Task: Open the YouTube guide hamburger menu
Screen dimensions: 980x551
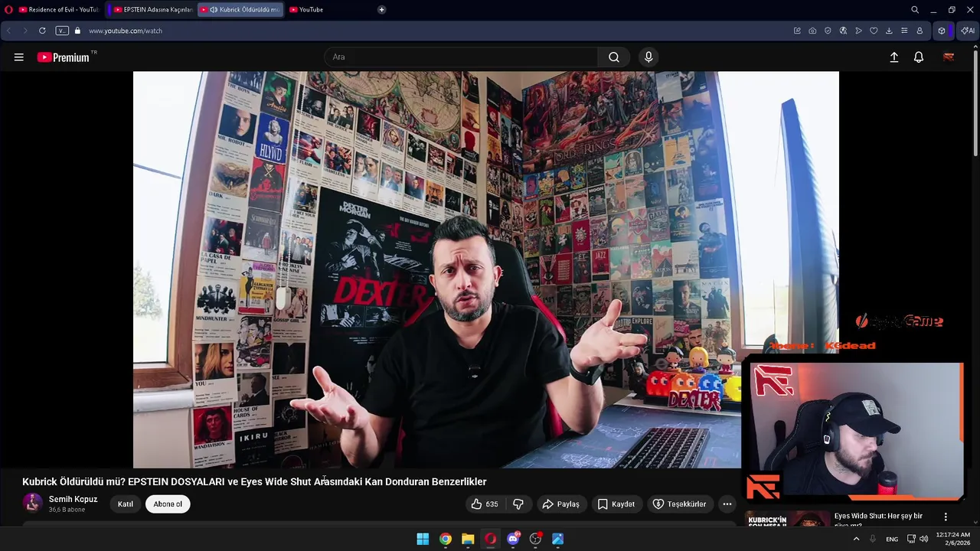Action: click(x=18, y=57)
